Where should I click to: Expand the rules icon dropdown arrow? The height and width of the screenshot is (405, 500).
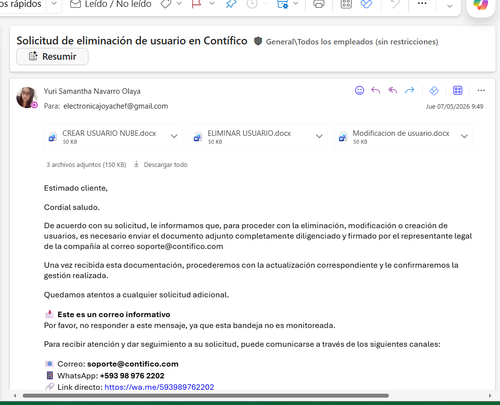tap(296, 4)
